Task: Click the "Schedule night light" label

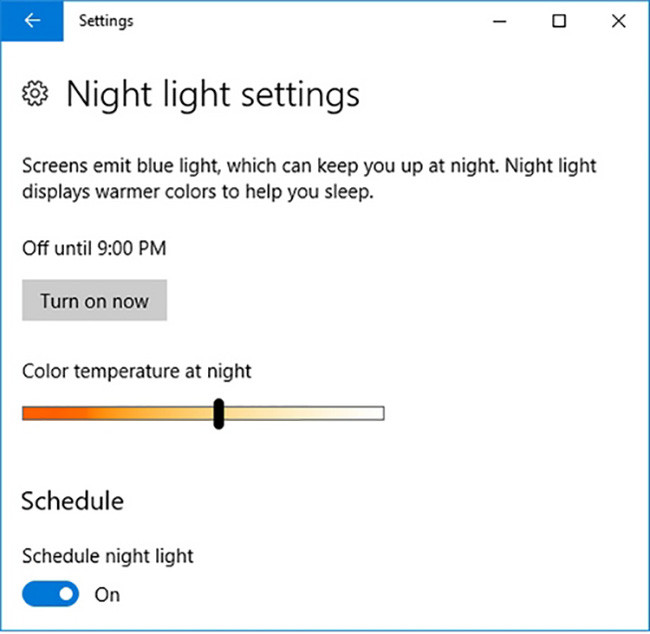Action: [x=108, y=556]
